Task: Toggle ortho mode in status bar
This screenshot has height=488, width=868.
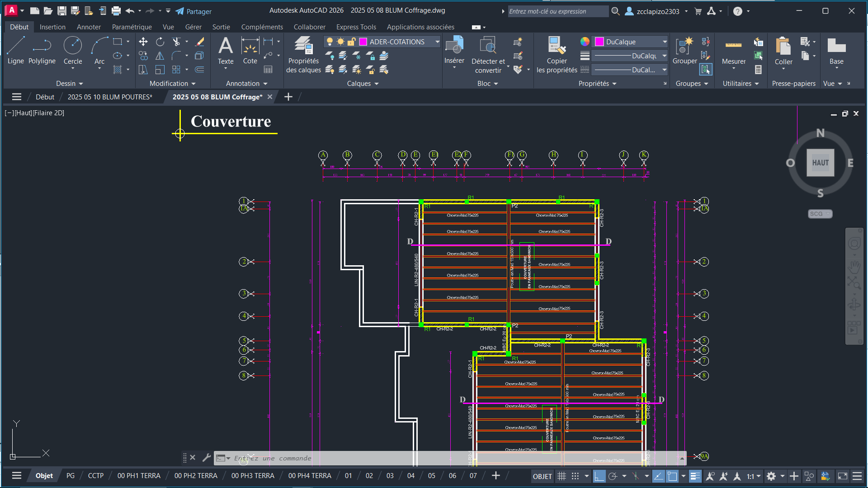Action: [599, 476]
